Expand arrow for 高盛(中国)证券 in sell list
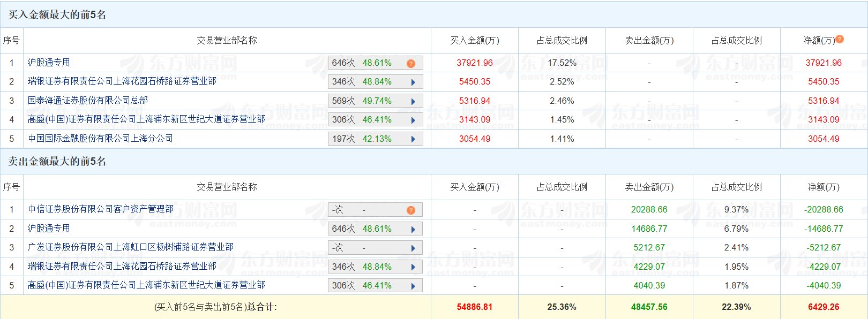868x319 pixels. click(x=413, y=286)
